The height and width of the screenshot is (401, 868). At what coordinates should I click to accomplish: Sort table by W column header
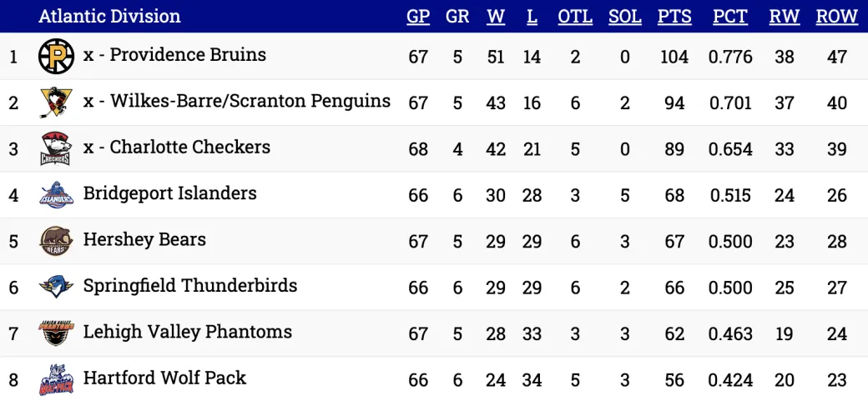click(x=496, y=17)
